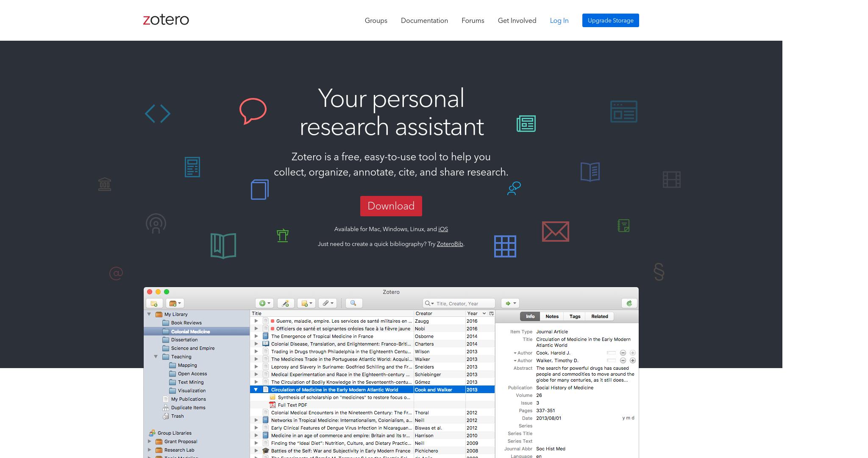Click the plus button for Walker, Timothy D.
The height and width of the screenshot is (458, 868).
point(632,360)
